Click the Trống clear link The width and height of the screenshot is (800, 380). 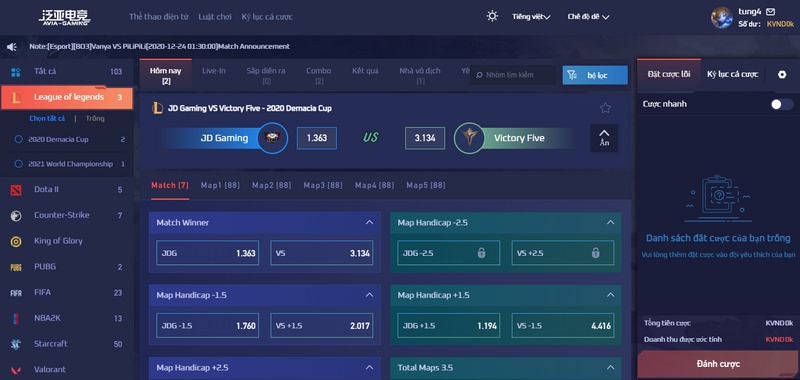(x=95, y=118)
